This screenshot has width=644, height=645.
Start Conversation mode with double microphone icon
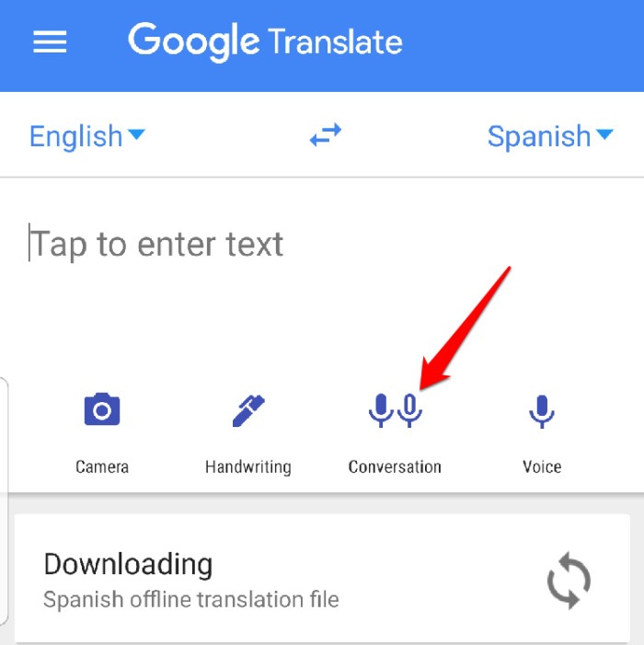(x=396, y=410)
